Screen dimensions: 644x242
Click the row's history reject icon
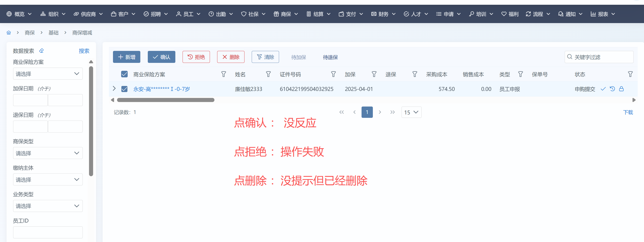612,89
